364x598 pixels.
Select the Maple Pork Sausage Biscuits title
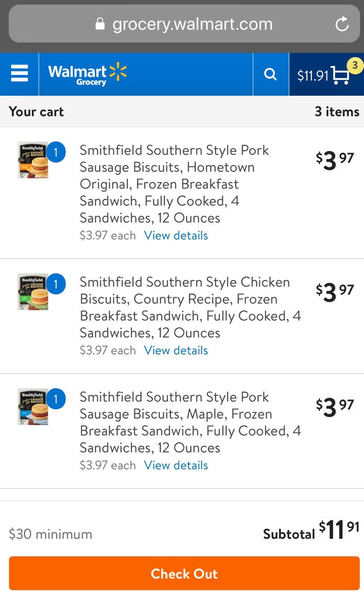(x=189, y=422)
